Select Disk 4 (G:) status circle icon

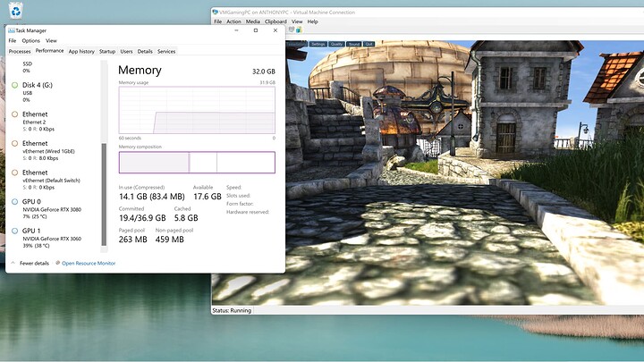[x=15, y=85]
